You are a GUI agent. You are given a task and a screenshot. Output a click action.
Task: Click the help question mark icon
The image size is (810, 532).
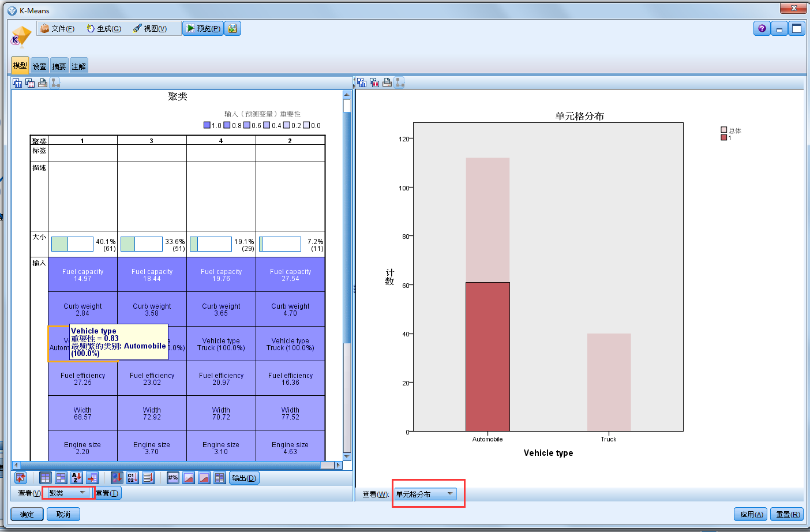tap(762, 28)
